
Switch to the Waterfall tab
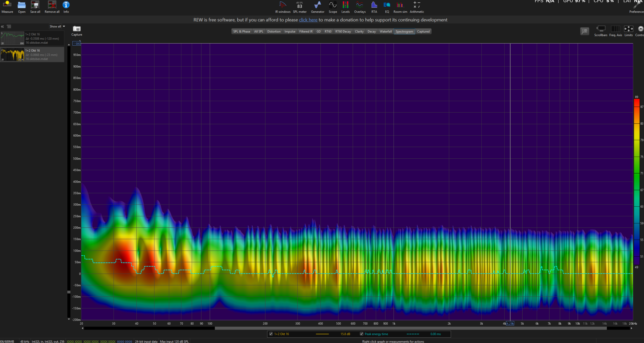385,31
